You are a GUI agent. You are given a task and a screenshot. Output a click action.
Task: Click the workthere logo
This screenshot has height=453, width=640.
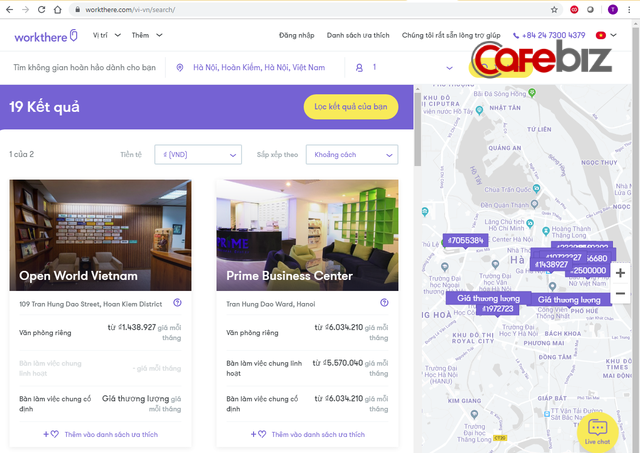click(46, 36)
